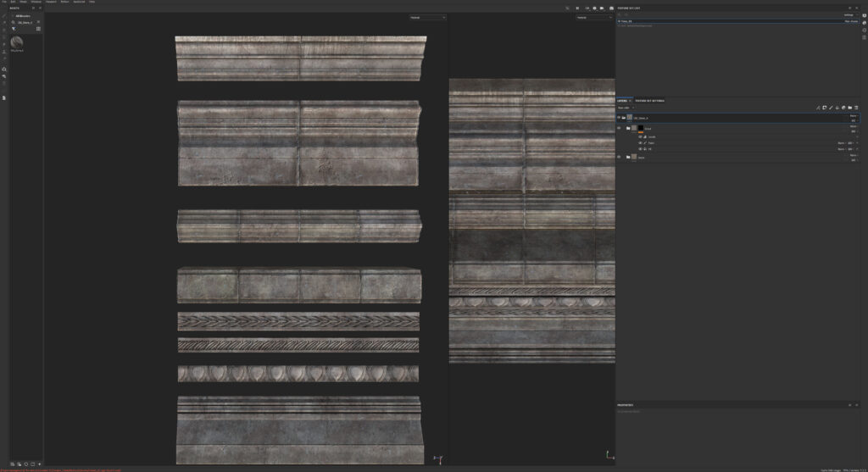Select the Clone stamp tool

pyautogui.click(x=4, y=52)
